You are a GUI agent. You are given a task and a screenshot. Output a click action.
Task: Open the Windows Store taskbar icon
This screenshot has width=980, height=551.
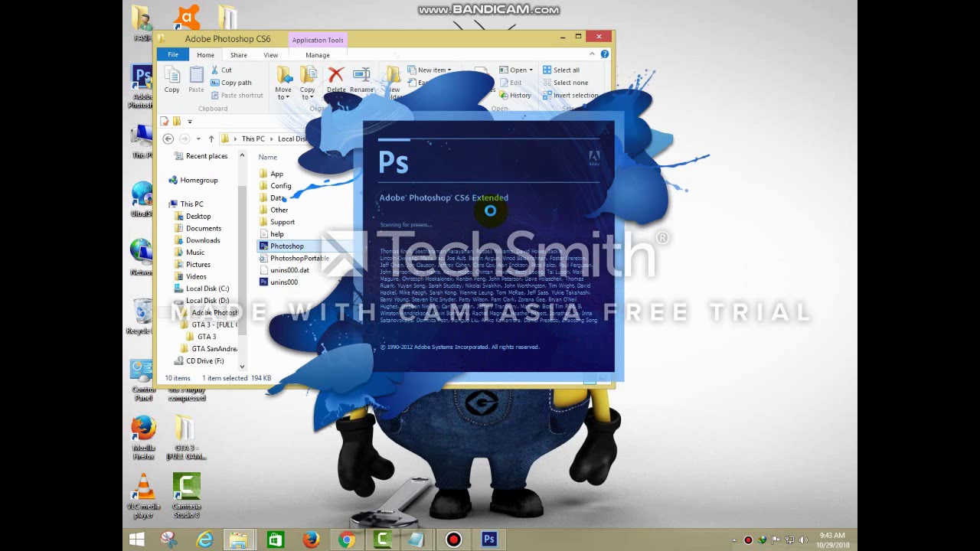(x=276, y=540)
